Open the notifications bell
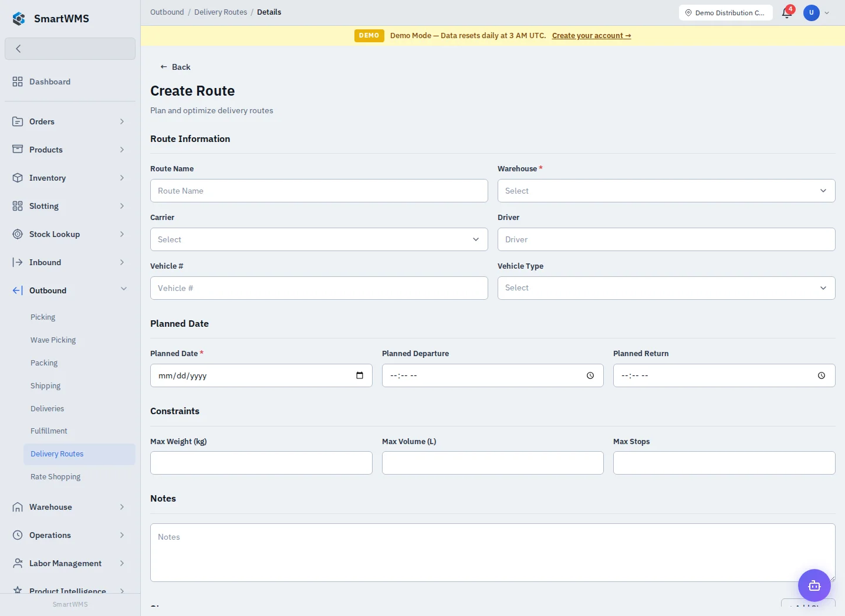 [x=787, y=12]
